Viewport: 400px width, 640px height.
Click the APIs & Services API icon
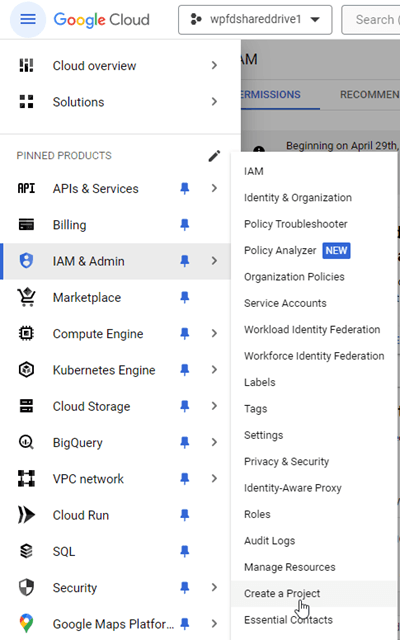27,189
